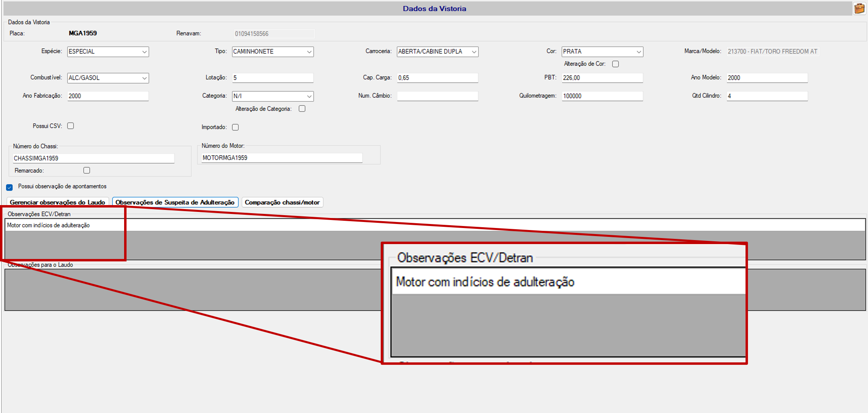Focus the Cap. Carga field
Image resolution: width=868 pixels, height=413 pixels.
pyautogui.click(x=437, y=78)
